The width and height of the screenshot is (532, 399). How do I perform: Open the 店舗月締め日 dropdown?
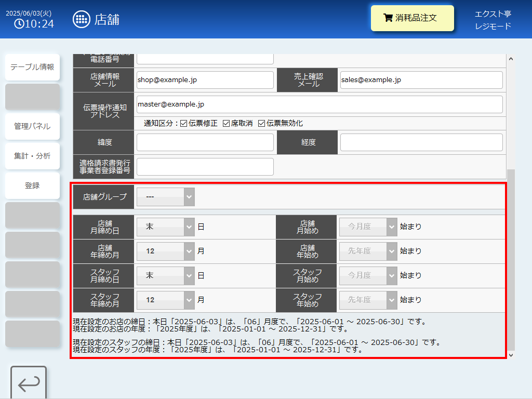click(166, 227)
